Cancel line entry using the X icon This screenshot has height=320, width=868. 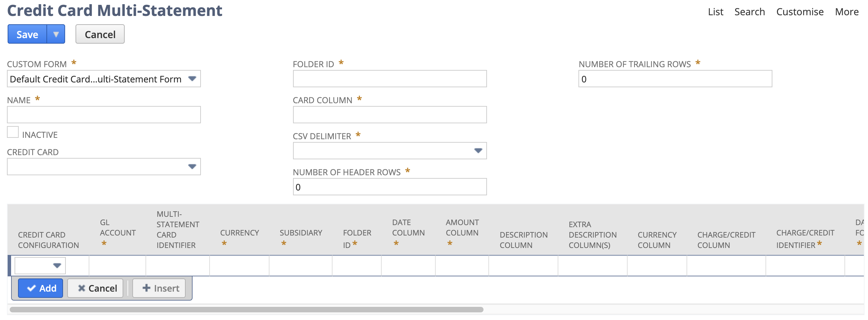(x=95, y=288)
